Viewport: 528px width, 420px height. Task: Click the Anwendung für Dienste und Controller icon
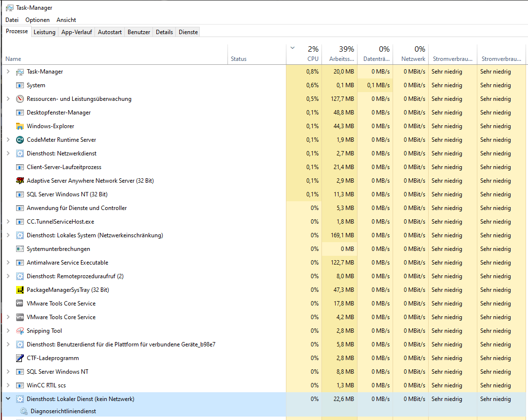(20, 208)
